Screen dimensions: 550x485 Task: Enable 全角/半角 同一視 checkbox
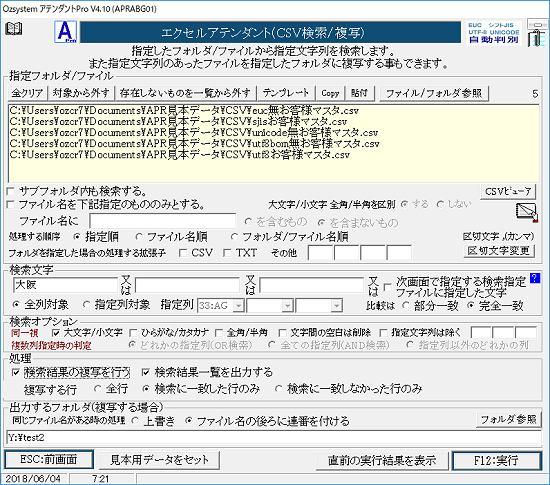pyautogui.click(x=219, y=332)
